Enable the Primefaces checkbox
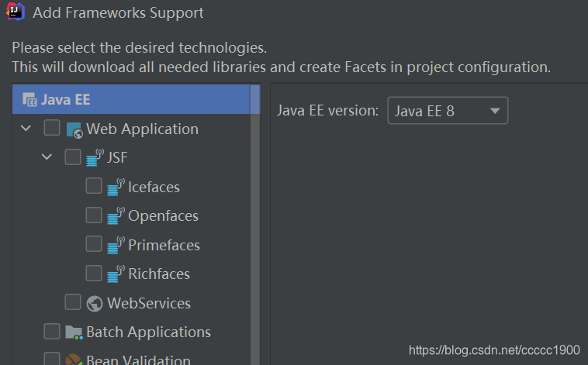The width and height of the screenshot is (588, 365). pyautogui.click(x=94, y=243)
